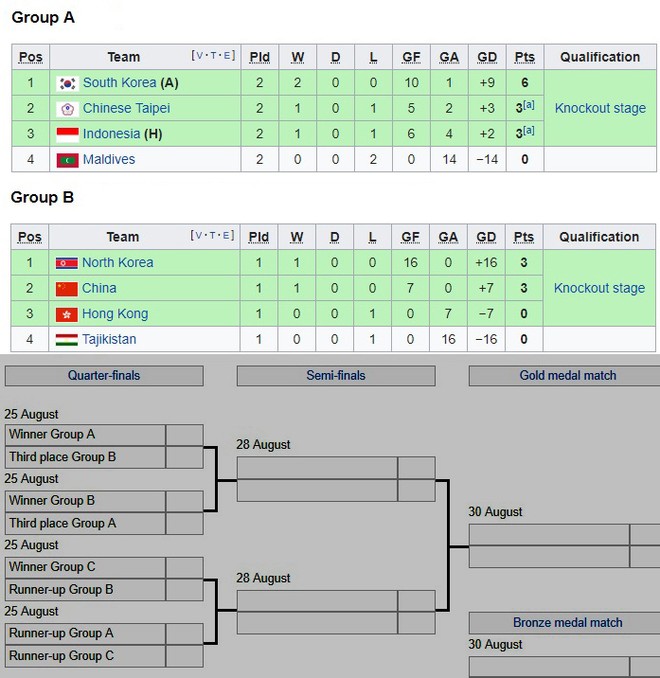The width and height of the screenshot is (660, 678).
Task: Click the Chinese Taipei flag icon
Action: [x=67, y=109]
